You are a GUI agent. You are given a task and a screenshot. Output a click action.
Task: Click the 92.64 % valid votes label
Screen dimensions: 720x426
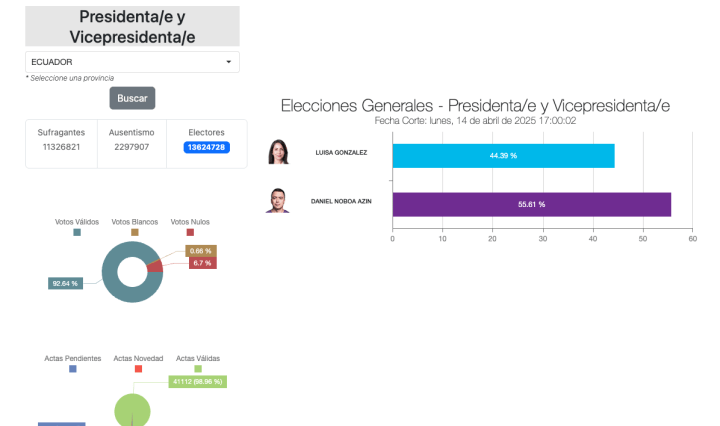click(64, 284)
